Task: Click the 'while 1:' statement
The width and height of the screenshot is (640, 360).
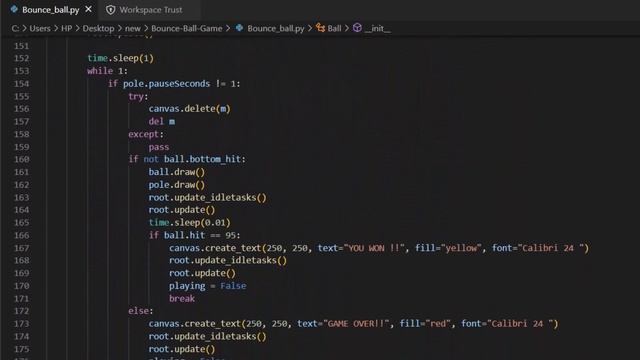Action: (x=107, y=71)
